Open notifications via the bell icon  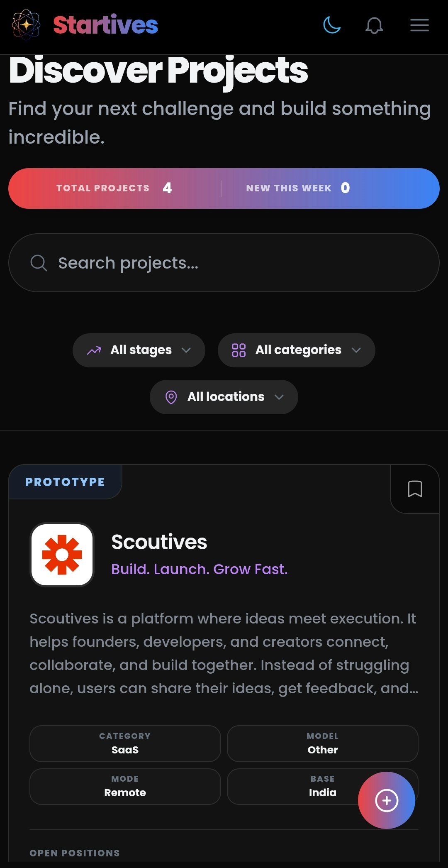point(374,25)
